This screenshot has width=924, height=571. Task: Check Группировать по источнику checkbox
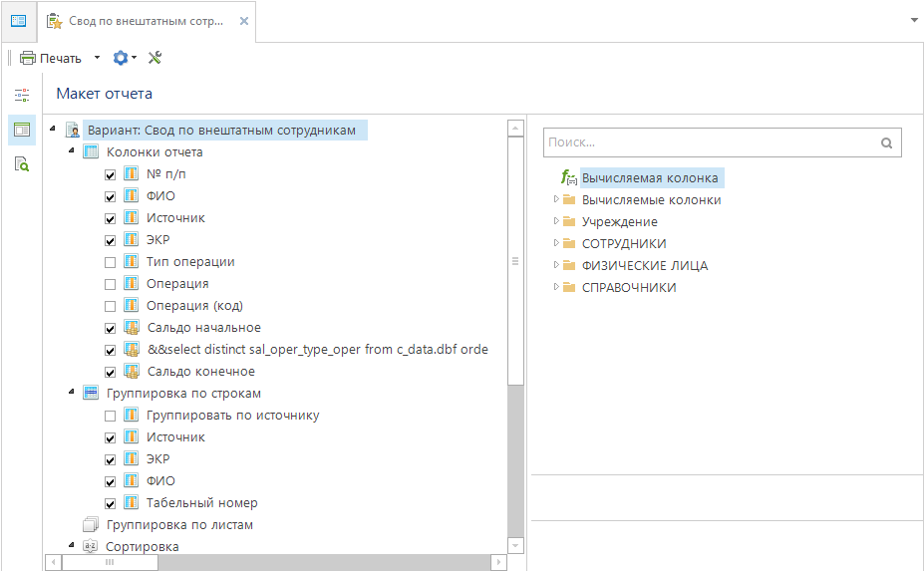[111, 416]
